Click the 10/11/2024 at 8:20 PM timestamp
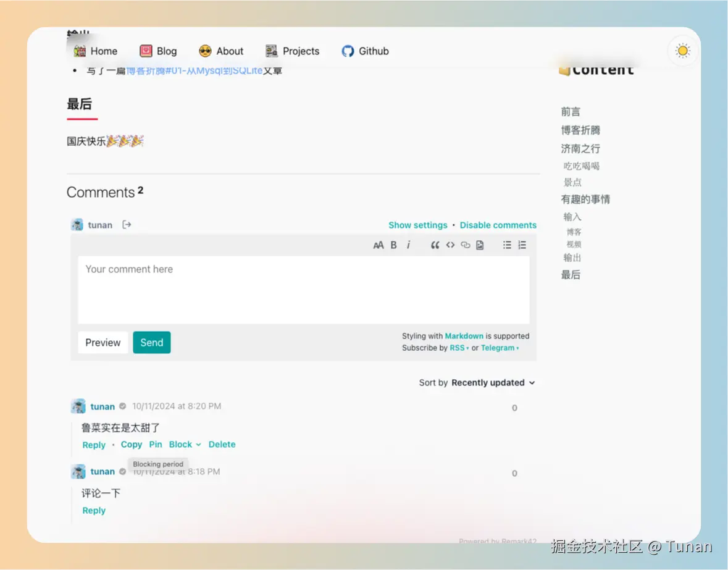The height and width of the screenshot is (570, 728). pyautogui.click(x=177, y=406)
